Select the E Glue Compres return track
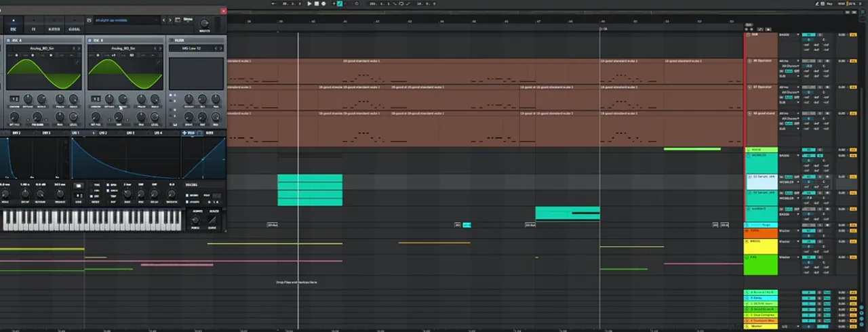The image size is (868, 332). (761, 315)
